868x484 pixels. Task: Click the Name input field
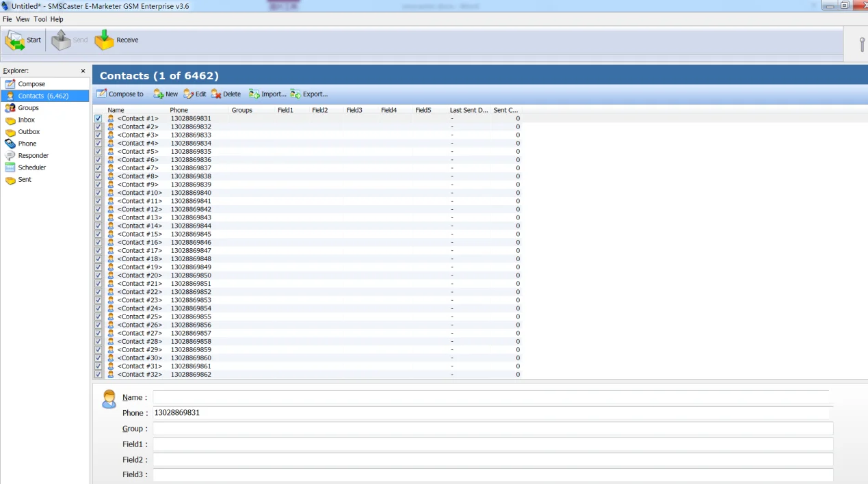pyautogui.click(x=490, y=397)
